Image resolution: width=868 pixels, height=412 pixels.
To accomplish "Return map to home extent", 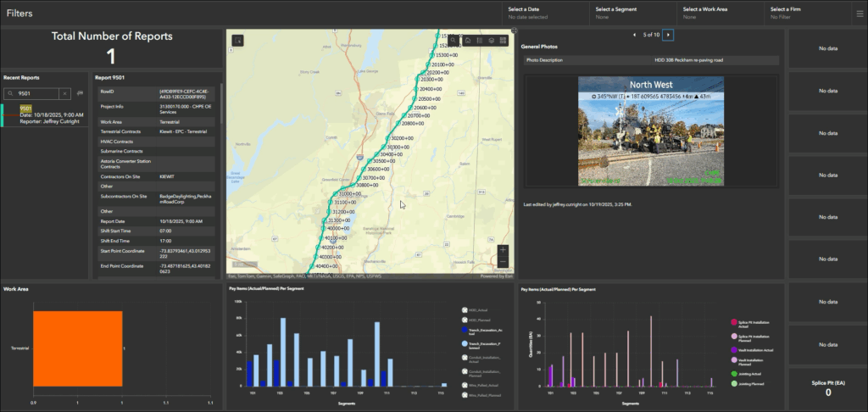I will [468, 41].
